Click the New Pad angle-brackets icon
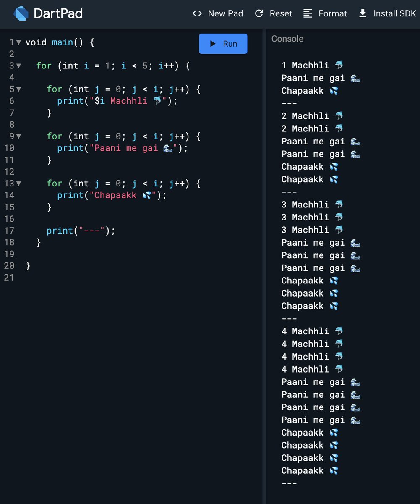This screenshot has width=420, height=504. pos(197,13)
